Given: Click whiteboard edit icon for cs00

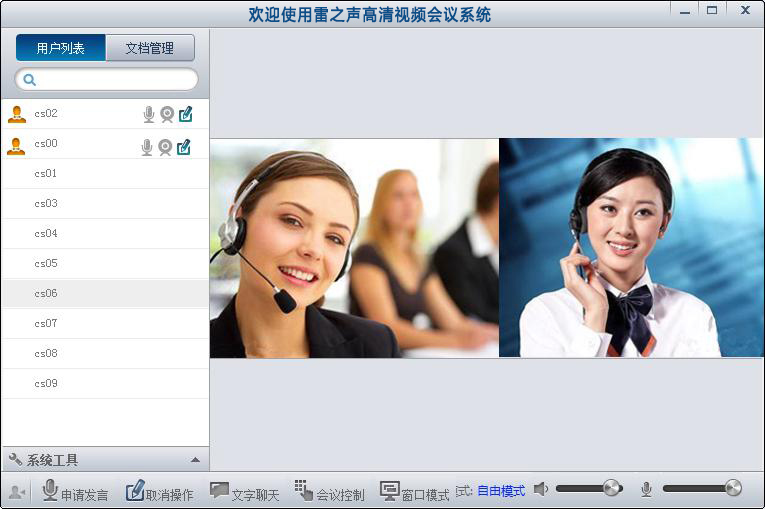Looking at the screenshot, I should tap(184, 147).
